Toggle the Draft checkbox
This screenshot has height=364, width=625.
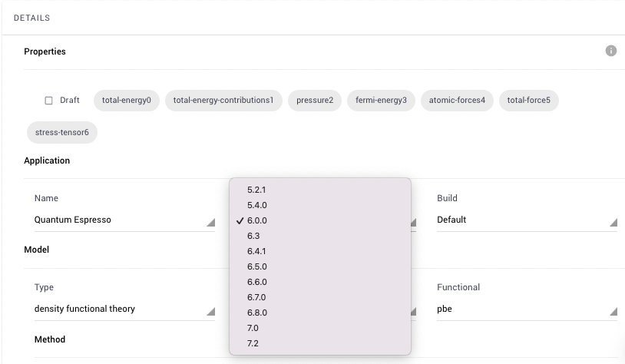48,101
